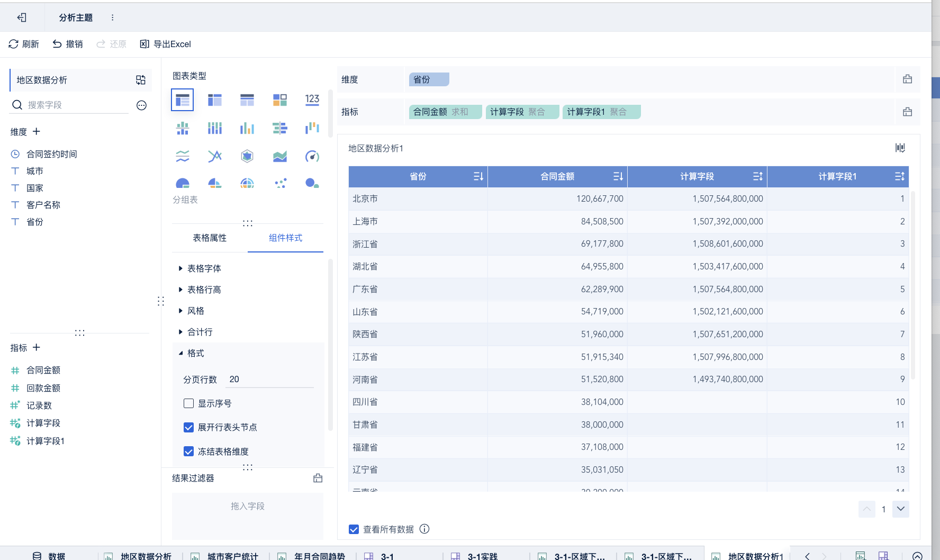The image size is (940, 560).
Task: Switch to the 组件样式 tab
Action: pyautogui.click(x=285, y=238)
